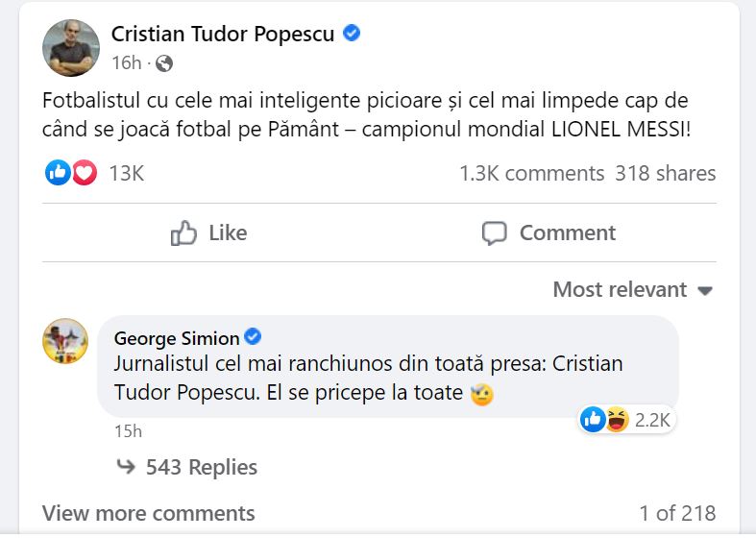The height and width of the screenshot is (538, 756).
Task: Open the 1.3K comments list
Action: tap(531, 174)
